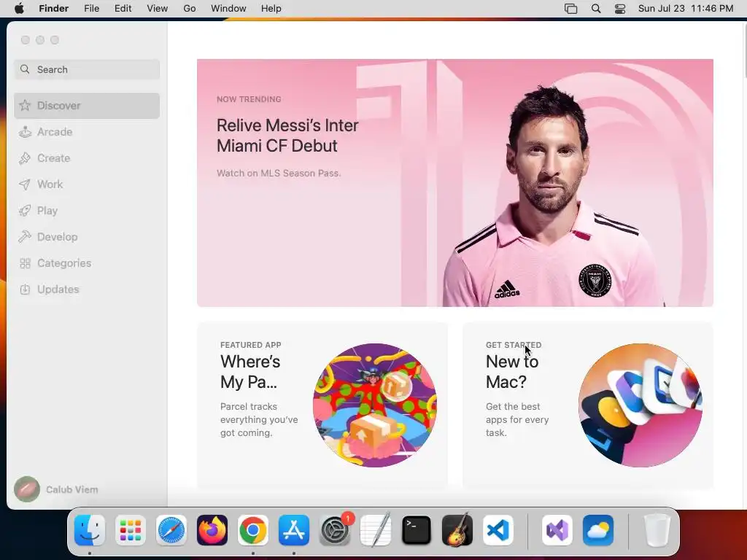747x560 pixels.
Task: Launch Google Chrome from the Dock
Action: coord(253,530)
